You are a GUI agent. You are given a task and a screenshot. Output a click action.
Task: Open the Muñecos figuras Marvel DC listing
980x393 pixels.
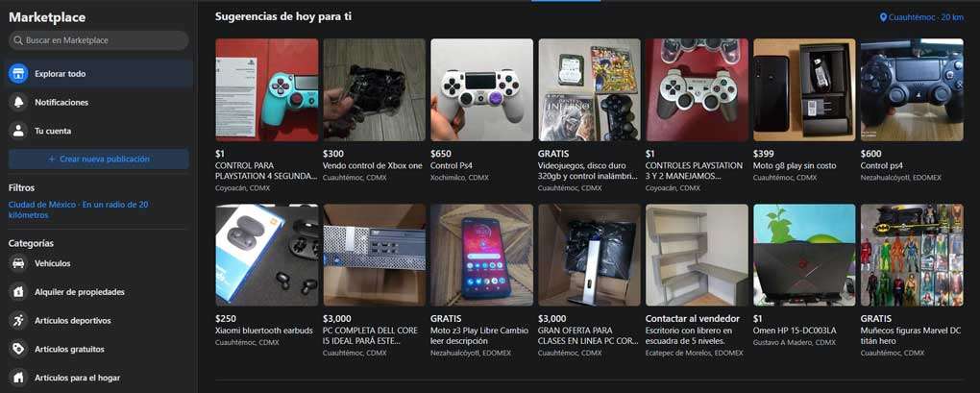click(x=912, y=281)
